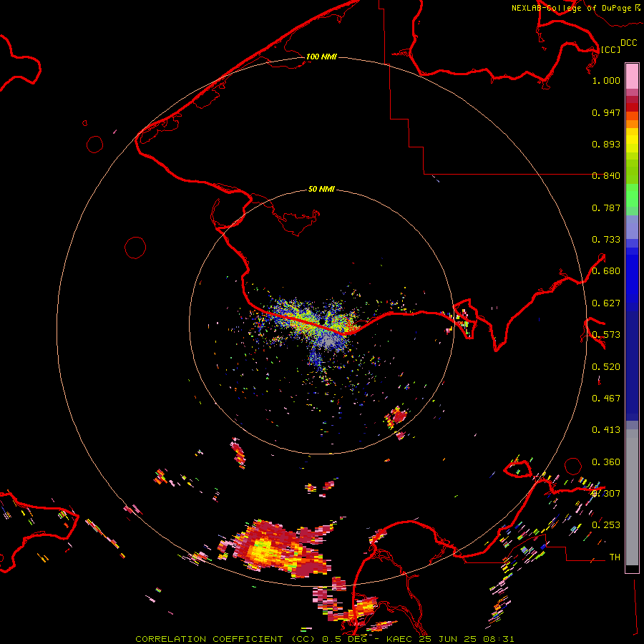
Task: Click the 08:31 timestamp
Action: coord(499,639)
